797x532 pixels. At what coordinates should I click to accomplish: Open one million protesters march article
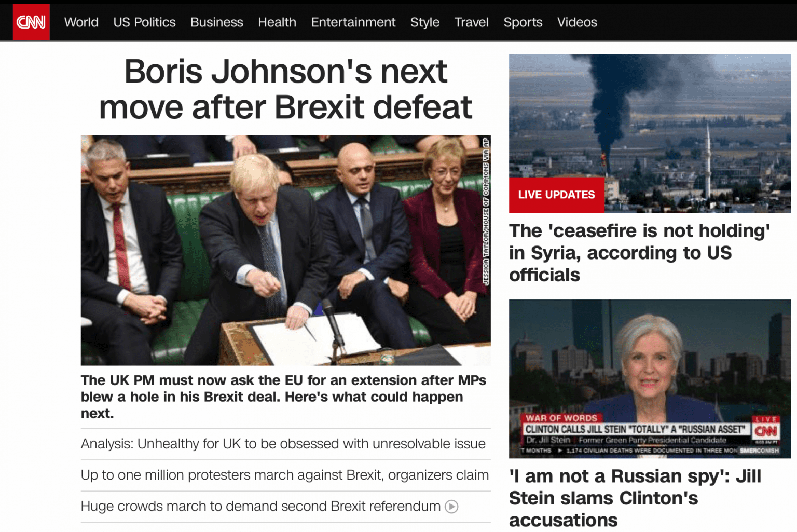point(285,475)
